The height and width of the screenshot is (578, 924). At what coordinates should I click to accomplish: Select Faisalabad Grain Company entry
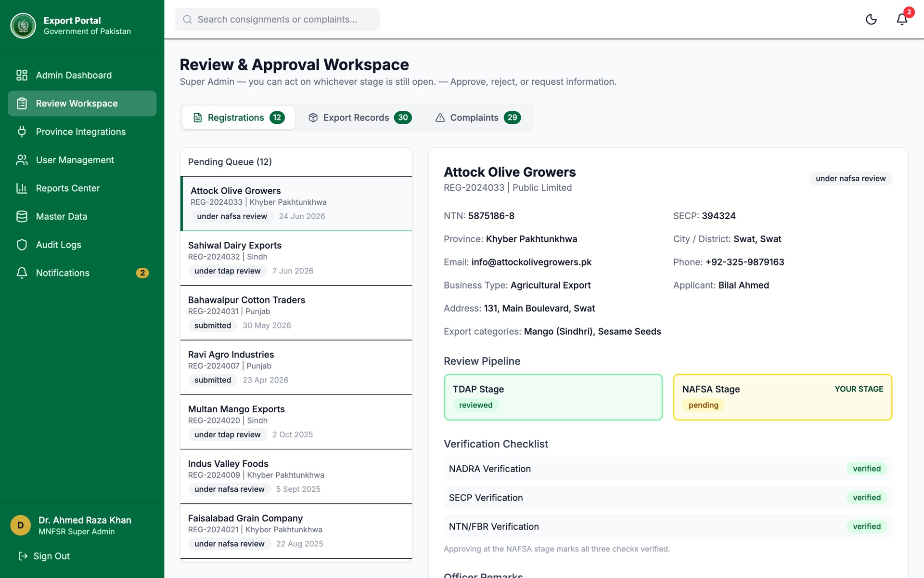(296, 531)
